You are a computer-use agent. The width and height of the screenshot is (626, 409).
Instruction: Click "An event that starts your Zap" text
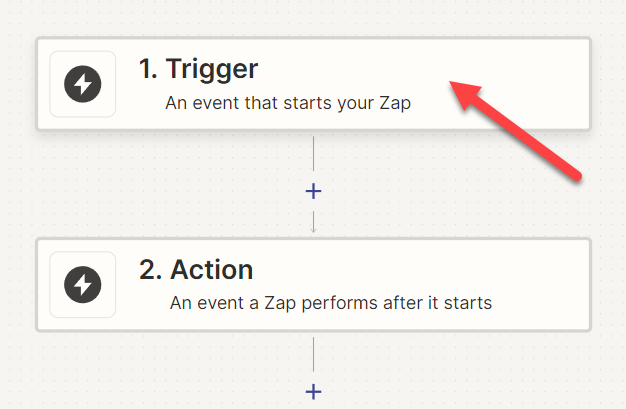[x=288, y=103]
